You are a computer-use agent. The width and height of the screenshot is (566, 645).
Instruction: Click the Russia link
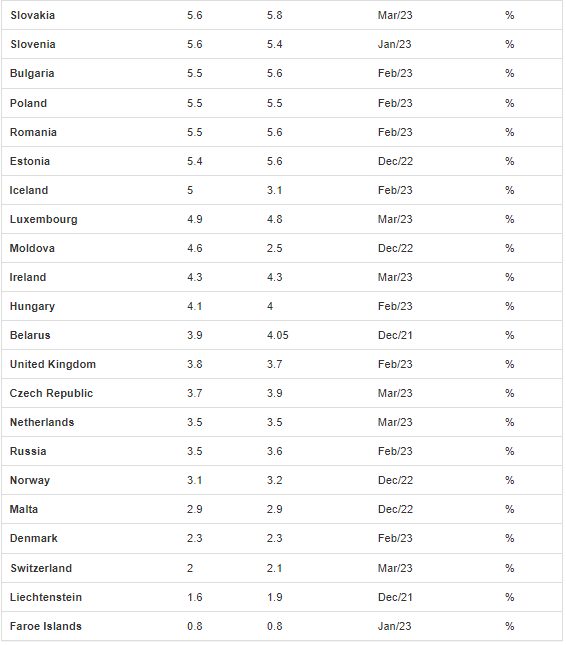28,451
